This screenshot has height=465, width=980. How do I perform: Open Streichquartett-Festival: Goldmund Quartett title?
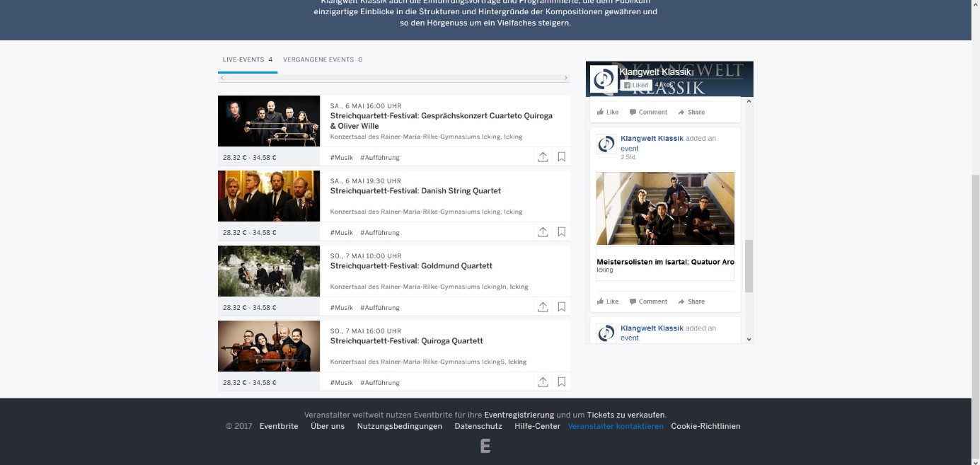(x=411, y=266)
